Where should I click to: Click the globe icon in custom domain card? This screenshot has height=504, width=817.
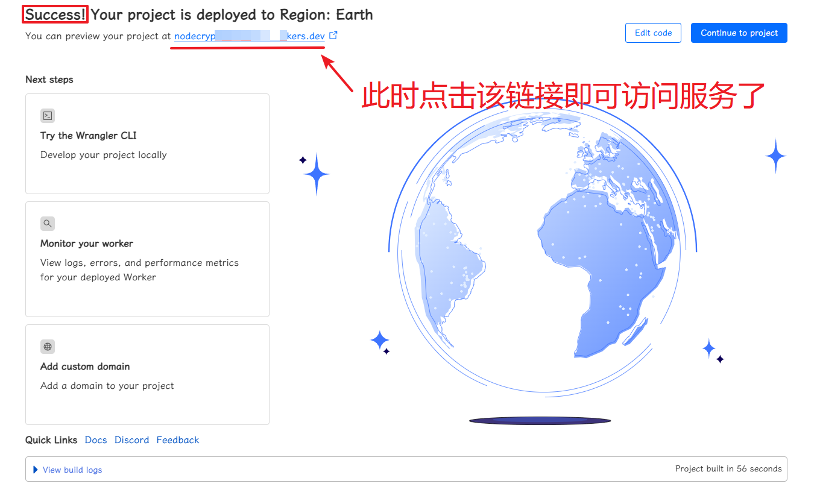coord(48,347)
